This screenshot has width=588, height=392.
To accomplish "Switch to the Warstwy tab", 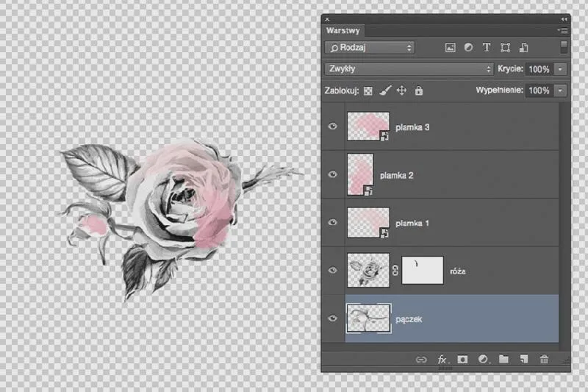I will pos(343,31).
